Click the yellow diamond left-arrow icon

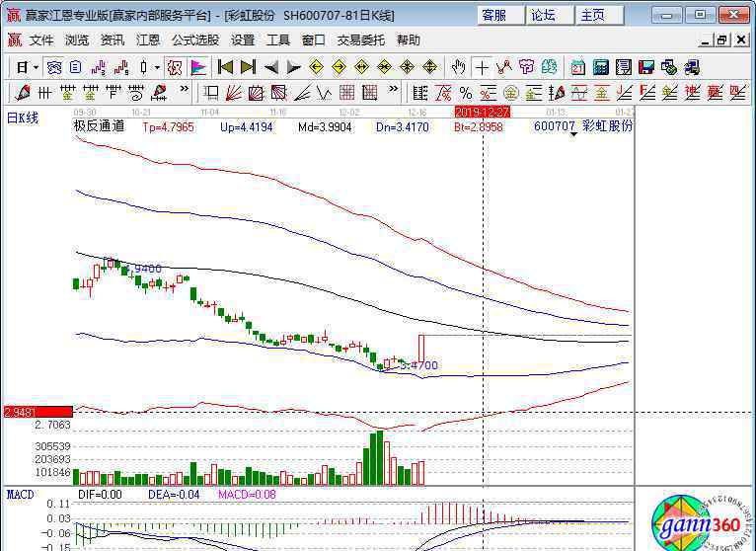(316, 67)
